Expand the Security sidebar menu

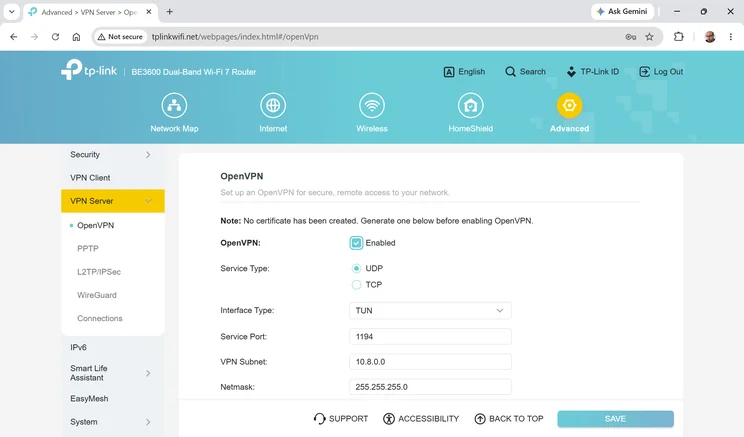(112, 155)
